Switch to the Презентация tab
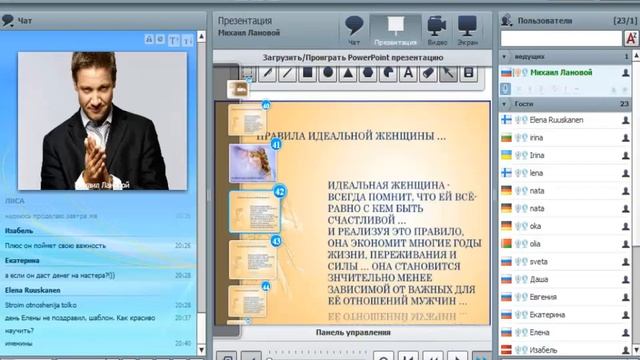640x360 pixels. coord(395,30)
